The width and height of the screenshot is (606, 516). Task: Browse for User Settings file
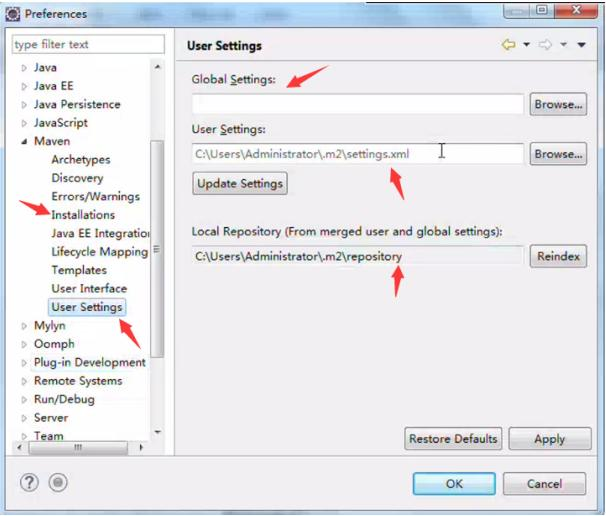(558, 154)
